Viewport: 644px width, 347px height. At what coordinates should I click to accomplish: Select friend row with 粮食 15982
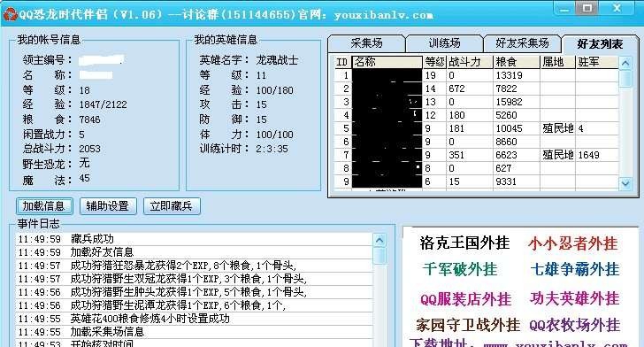pos(477,102)
